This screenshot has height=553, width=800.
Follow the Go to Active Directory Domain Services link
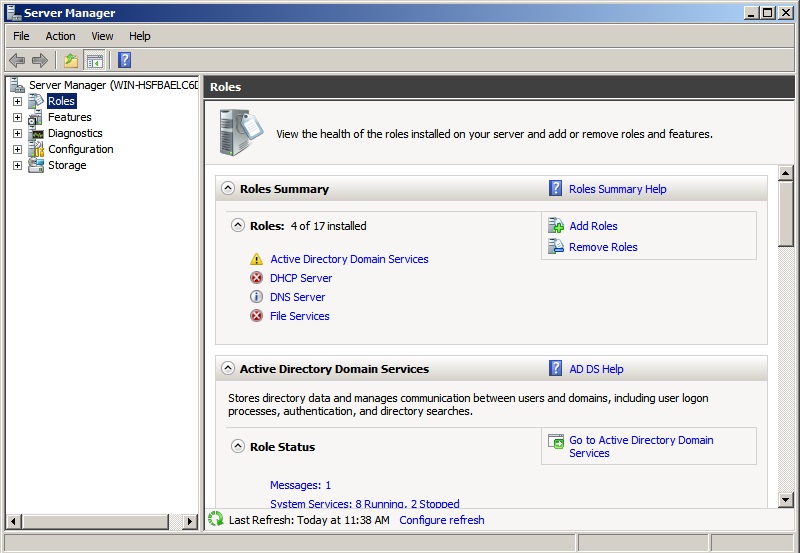point(641,446)
